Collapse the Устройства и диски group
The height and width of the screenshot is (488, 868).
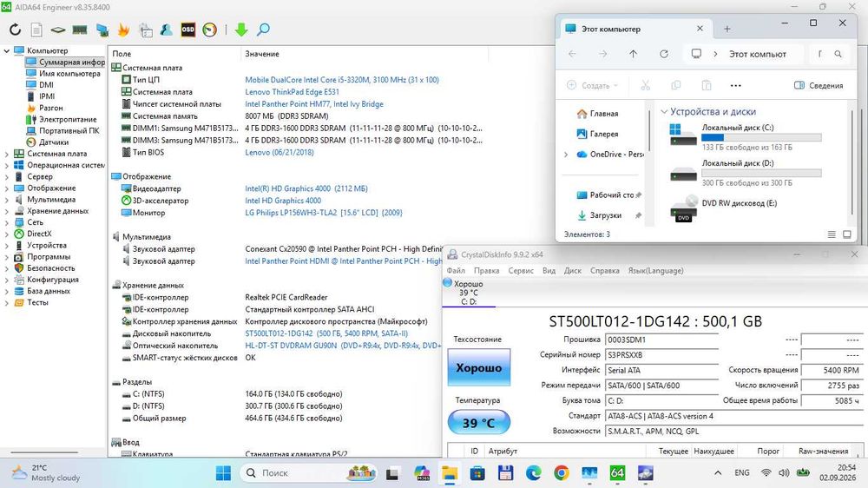pyautogui.click(x=664, y=111)
